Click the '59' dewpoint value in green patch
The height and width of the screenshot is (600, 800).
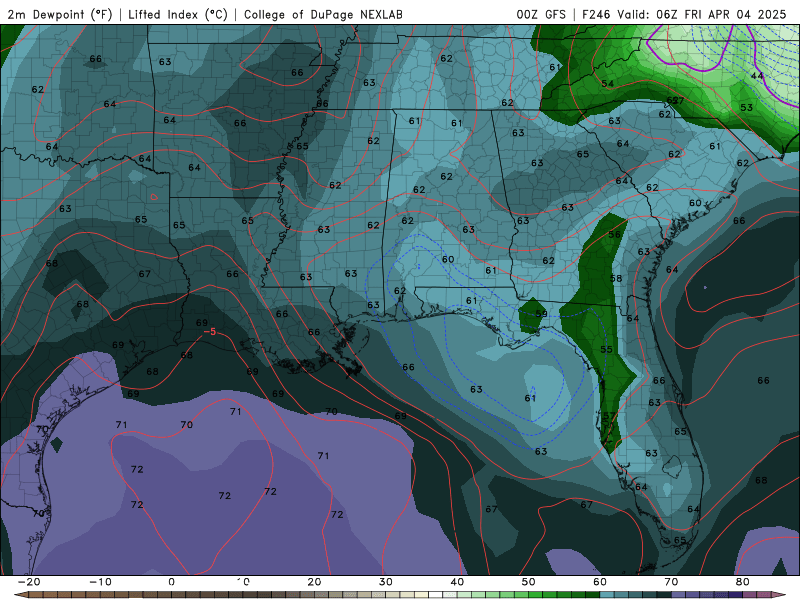click(x=541, y=314)
